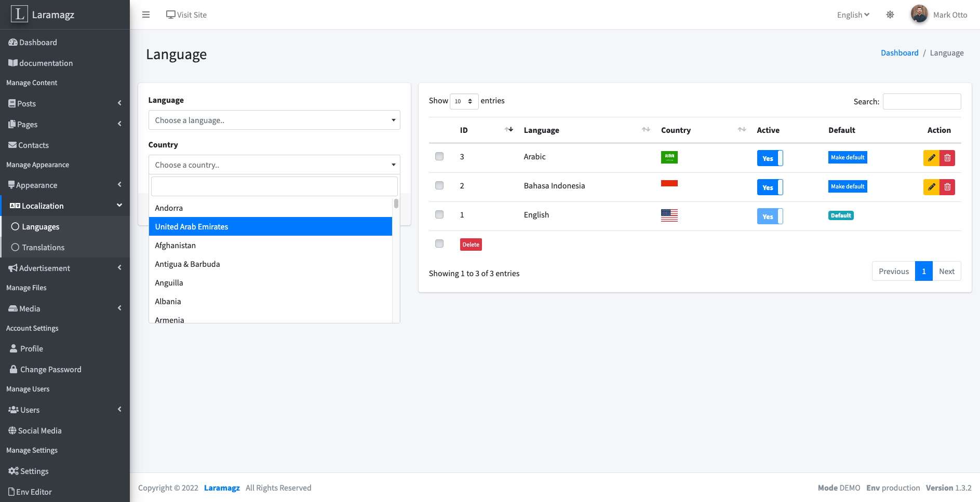980x502 pixels.
Task: Click Make default for Arabic
Action: point(848,158)
